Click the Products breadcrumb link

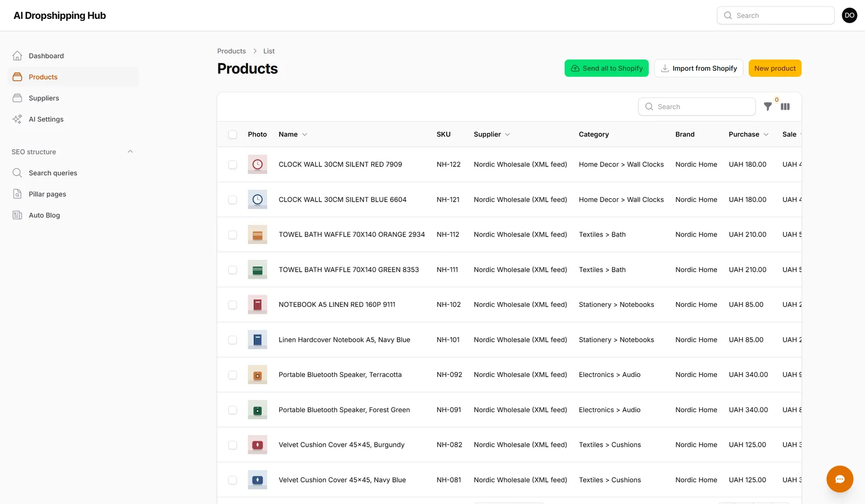coord(231,51)
